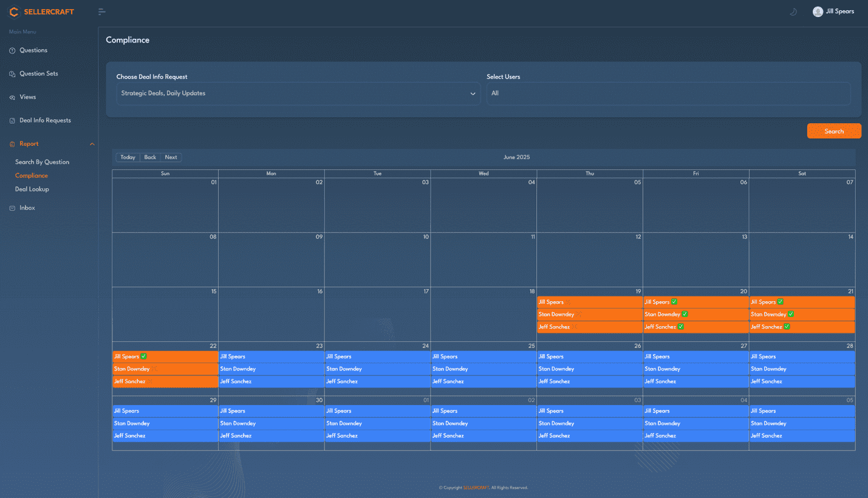Click Jill Spears green checkmark on June 20
The image size is (868, 498).
coord(674,302)
